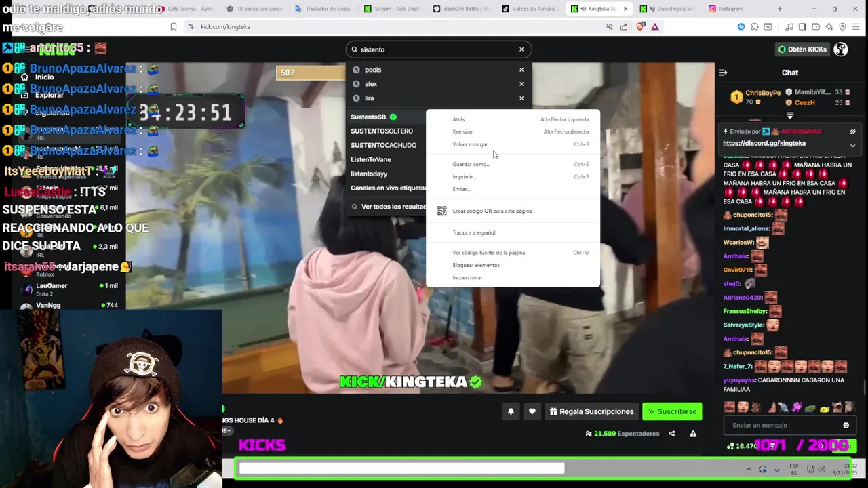Select 'Ver código fuente de la página'
Screen dimensions: 868x488
click(x=513, y=253)
